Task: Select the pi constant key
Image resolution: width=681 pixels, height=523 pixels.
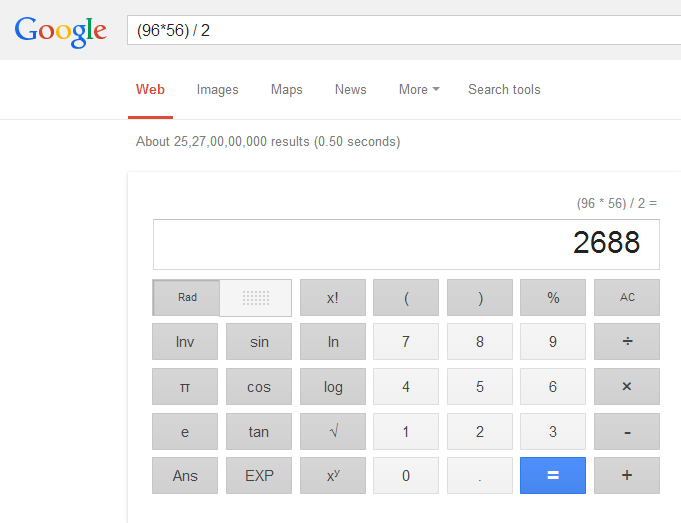Action: [x=185, y=387]
